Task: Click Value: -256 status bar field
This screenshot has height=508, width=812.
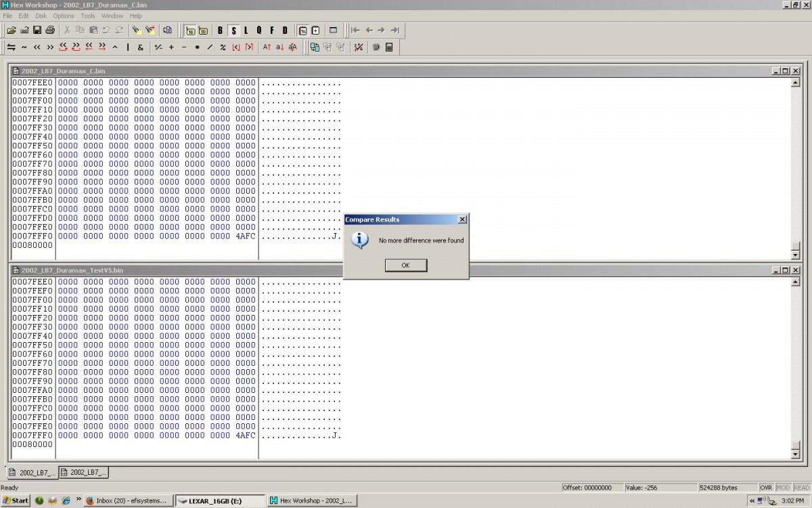Action: coord(660,488)
